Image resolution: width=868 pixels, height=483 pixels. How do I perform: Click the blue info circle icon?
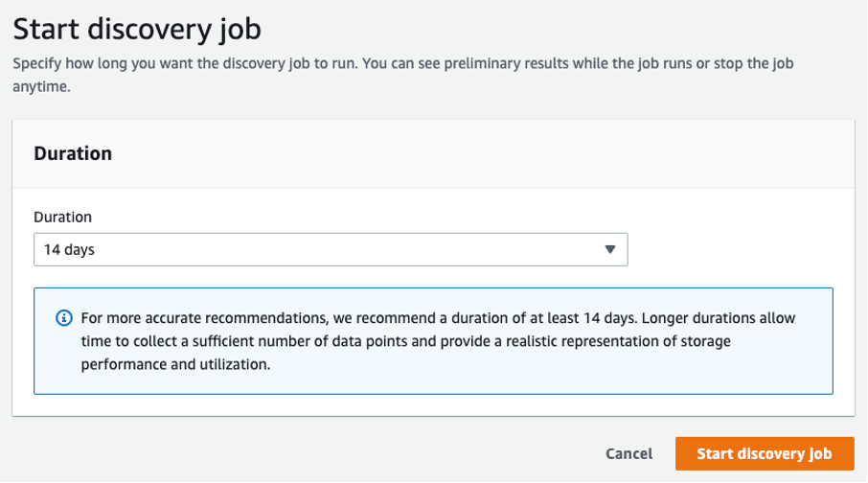tap(64, 318)
